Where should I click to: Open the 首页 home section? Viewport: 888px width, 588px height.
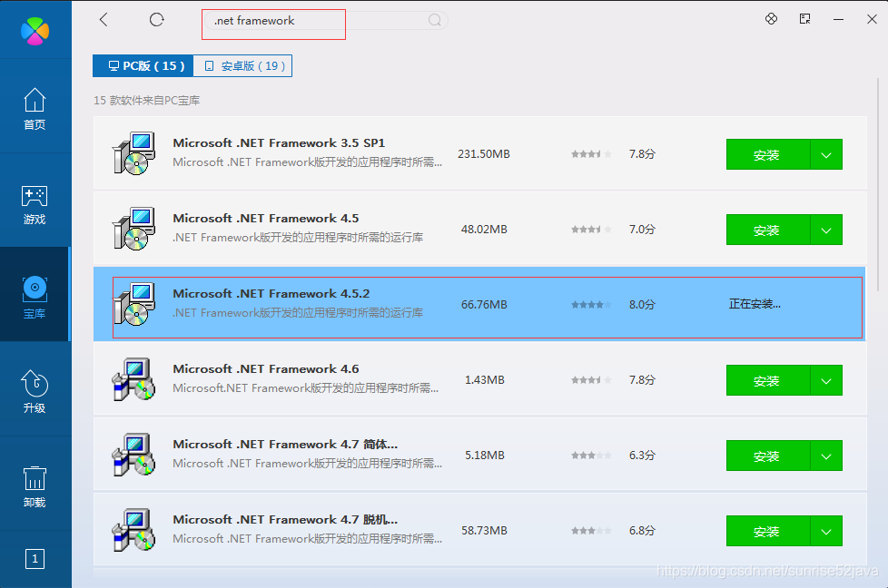(35, 109)
